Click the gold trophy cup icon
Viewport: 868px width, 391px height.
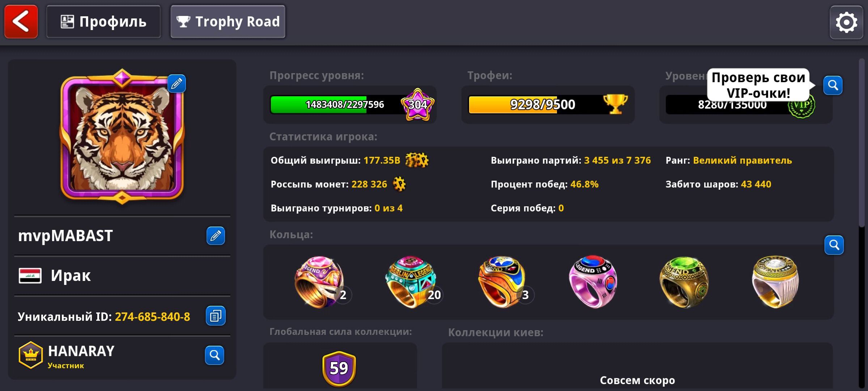coord(616,104)
